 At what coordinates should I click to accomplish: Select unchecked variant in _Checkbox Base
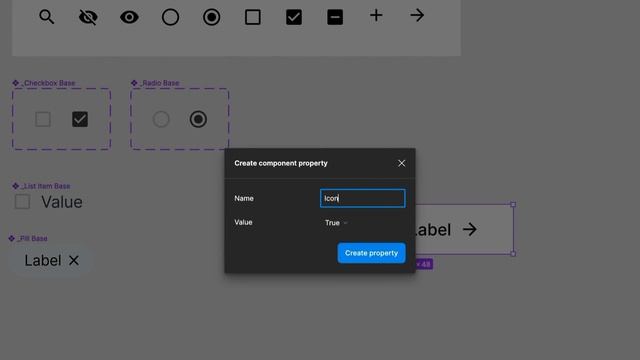tap(43, 119)
